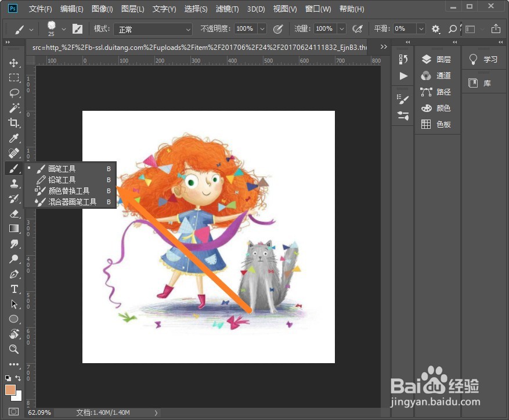This screenshot has width=509, height=420.
Task: Open the brush tool preset picker
Action: 24,29
